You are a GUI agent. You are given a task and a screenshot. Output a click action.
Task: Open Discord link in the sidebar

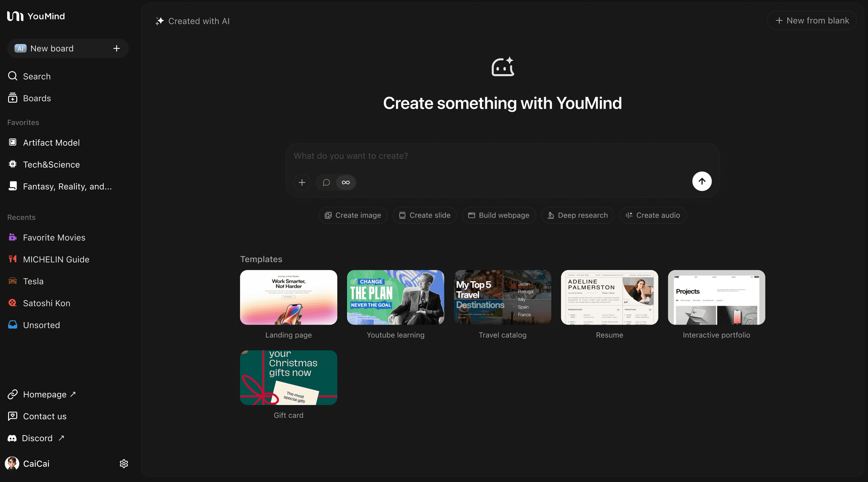coord(37,438)
